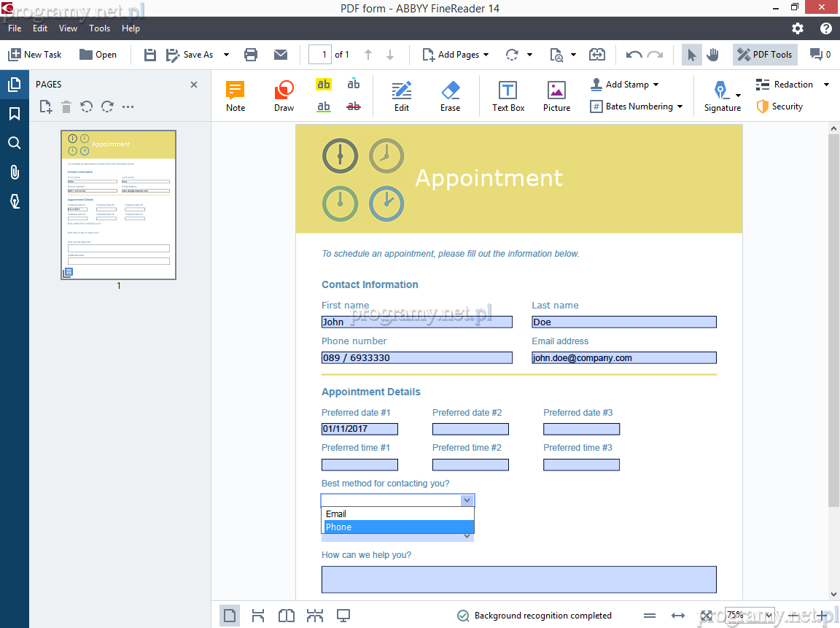The height and width of the screenshot is (628, 840).
Task: Toggle the PDF Tools toolbar button
Action: click(x=765, y=55)
